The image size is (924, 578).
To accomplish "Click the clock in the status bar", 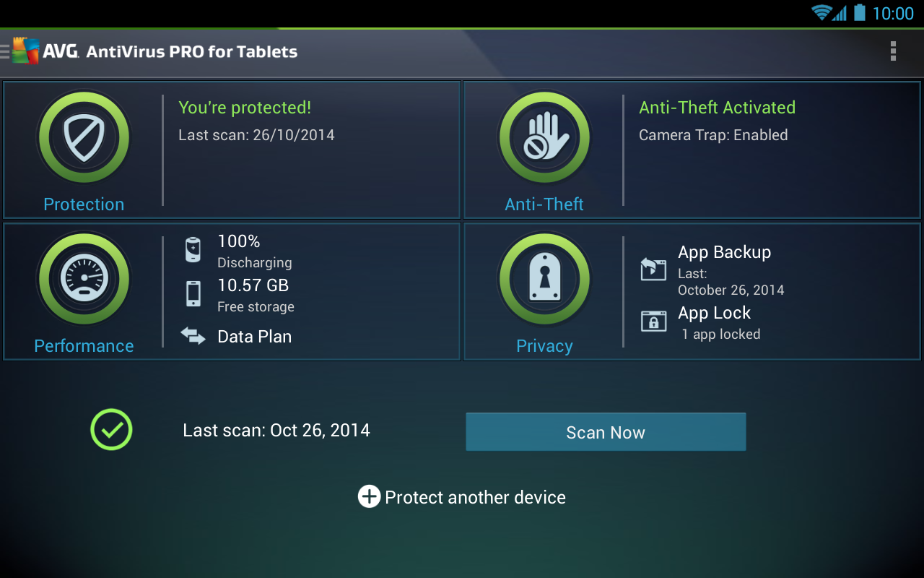I will point(894,13).
